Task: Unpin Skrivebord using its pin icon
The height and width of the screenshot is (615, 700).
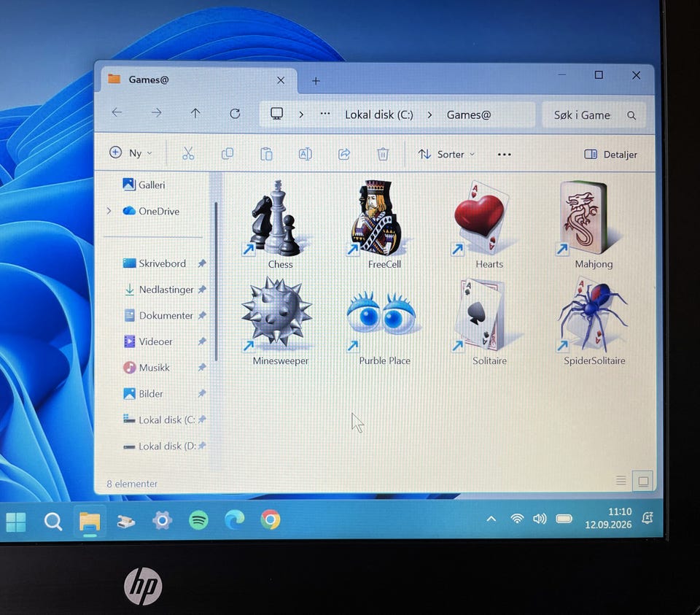Action: (202, 263)
